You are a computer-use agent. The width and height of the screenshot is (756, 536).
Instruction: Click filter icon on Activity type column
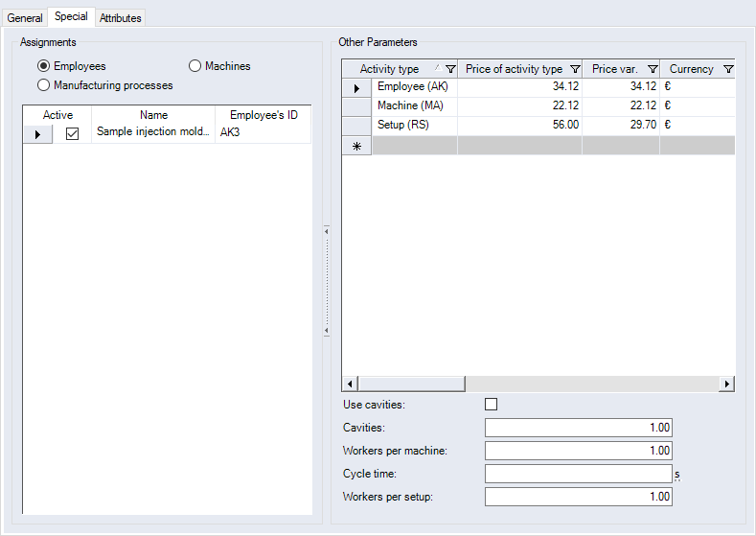pyautogui.click(x=450, y=69)
